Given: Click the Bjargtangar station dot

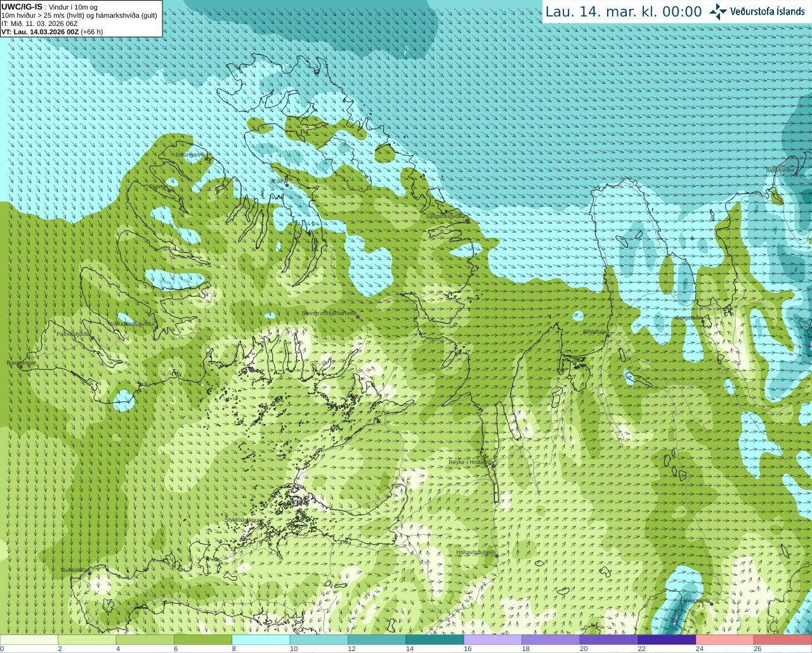Looking at the screenshot, I should pyautogui.click(x=20, y=367).
